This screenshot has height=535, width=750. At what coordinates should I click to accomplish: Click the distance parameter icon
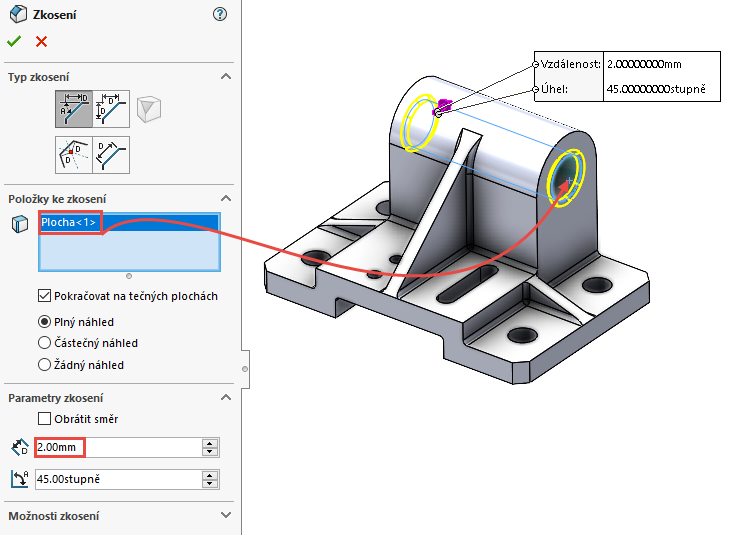(20, 448)
